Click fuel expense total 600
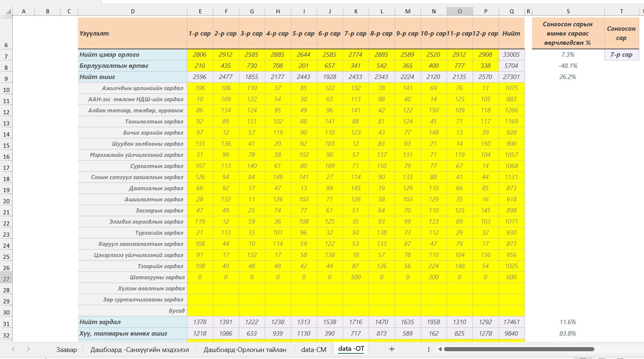The height and width of the screenshot is (359, 644). 512,277
